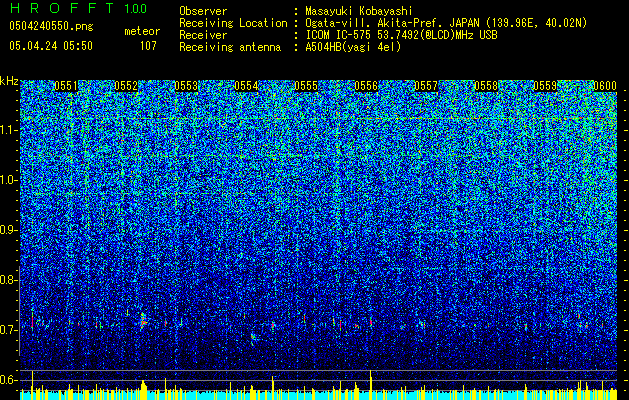Click the 1.1 kHz axis label
Viewport: 629px width, 400px height.
coord(8,130)
